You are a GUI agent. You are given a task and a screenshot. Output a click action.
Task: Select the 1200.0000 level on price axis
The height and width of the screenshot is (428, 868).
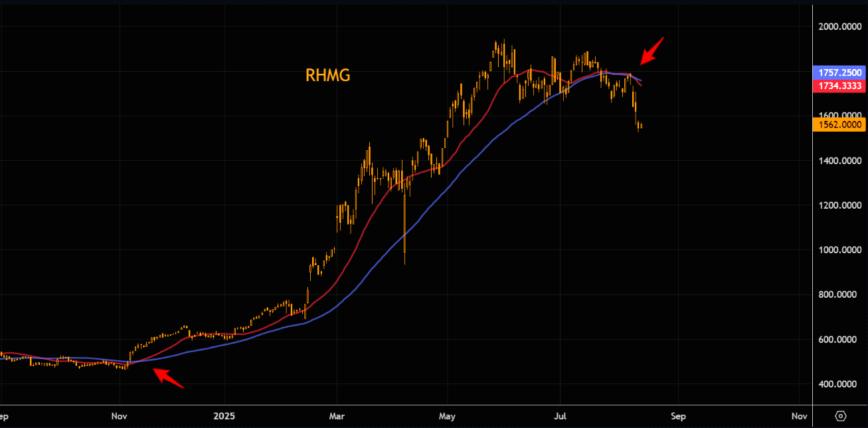tap(838, 205)
